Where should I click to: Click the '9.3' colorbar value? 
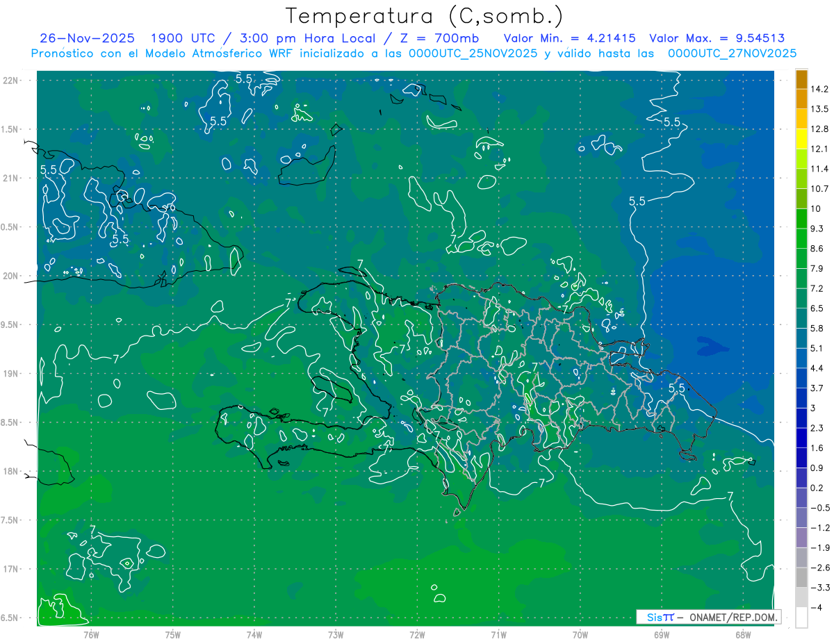[817, 229]
